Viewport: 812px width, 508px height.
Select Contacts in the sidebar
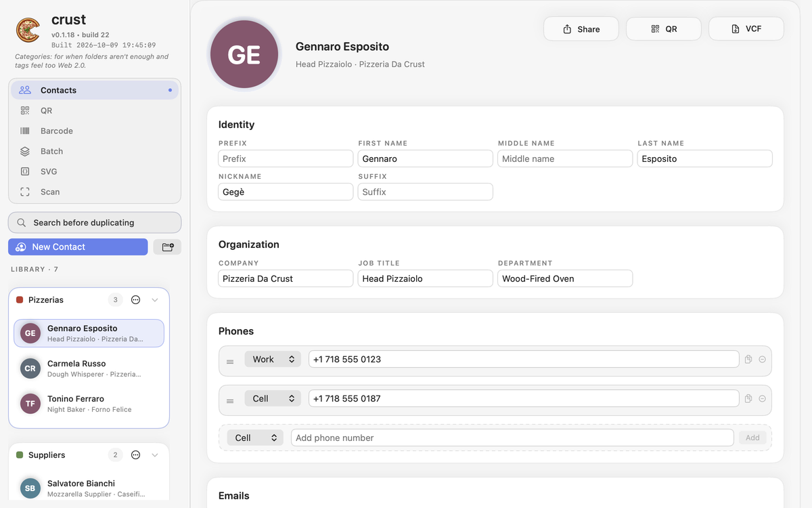coord(95,90)
